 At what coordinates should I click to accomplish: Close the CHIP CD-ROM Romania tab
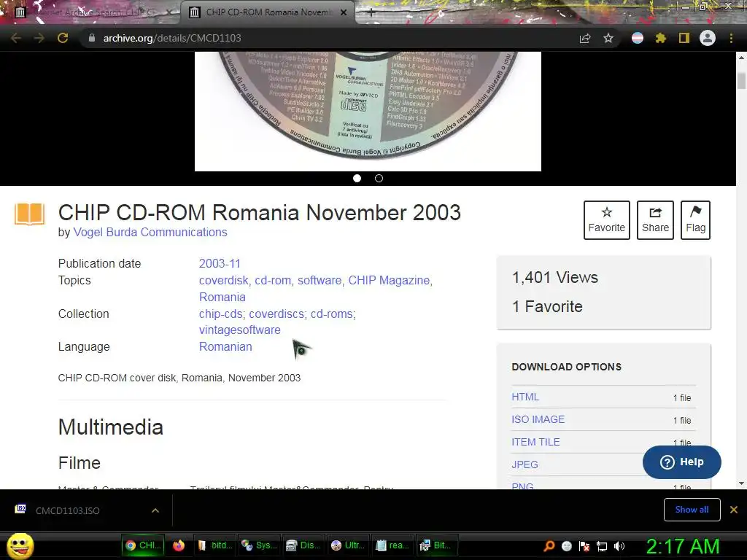tap(344, 12)
